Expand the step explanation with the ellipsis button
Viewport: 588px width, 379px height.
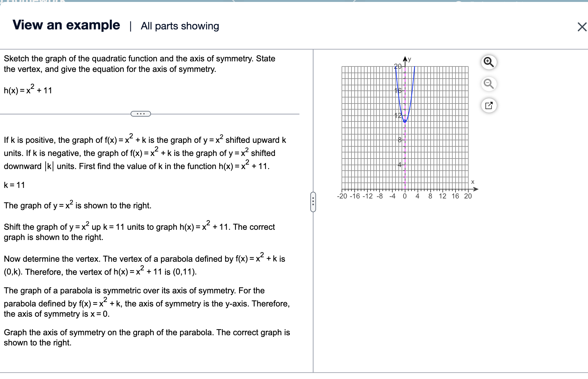pos(141,113)
